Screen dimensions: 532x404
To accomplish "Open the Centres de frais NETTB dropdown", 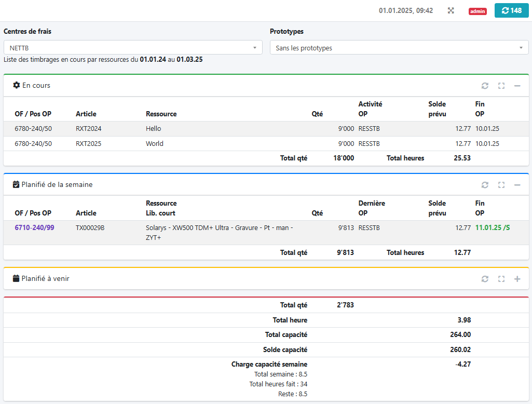I will [x=133, y=48].
